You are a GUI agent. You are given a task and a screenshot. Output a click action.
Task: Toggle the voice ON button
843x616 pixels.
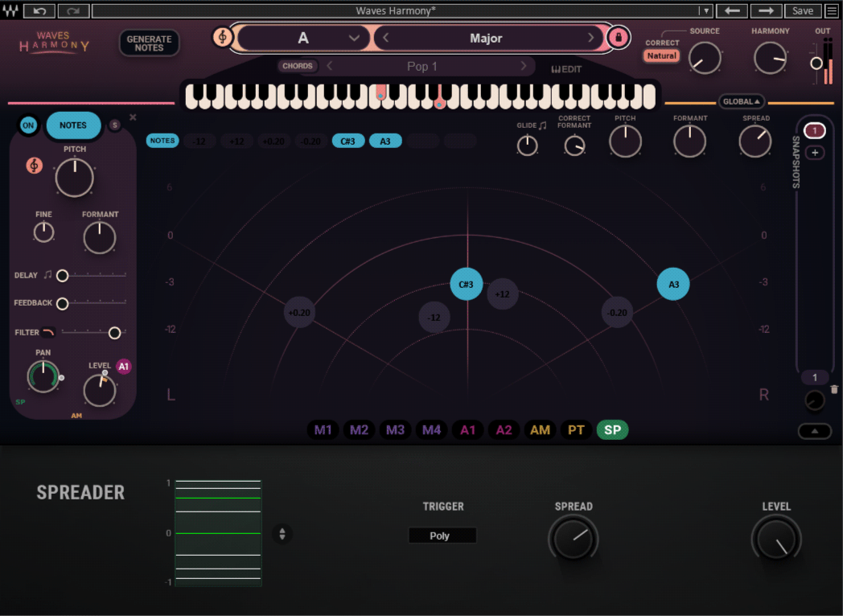pos(28,125)
